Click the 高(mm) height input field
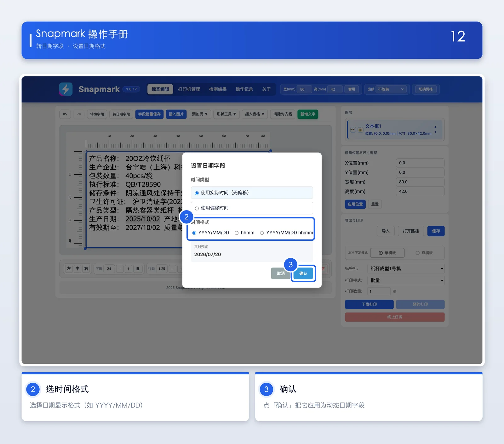The image size is (504, 444). 335,89
